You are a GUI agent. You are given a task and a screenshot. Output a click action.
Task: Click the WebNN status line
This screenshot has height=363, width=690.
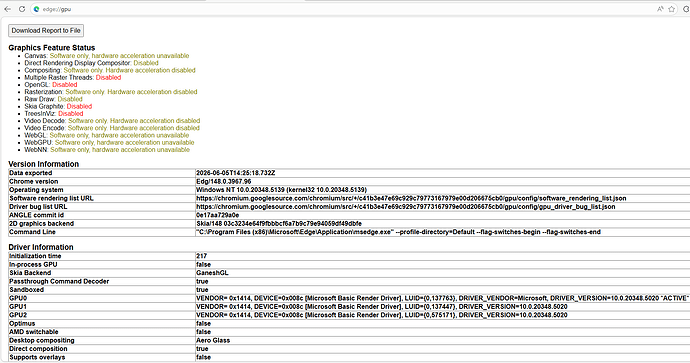coord(107,150)
